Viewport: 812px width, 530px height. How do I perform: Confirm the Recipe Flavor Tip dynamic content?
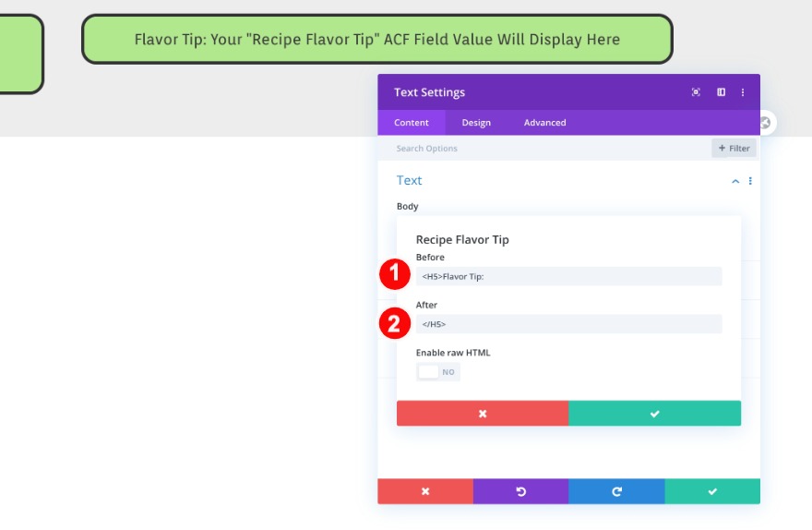(x=654, y=414)
